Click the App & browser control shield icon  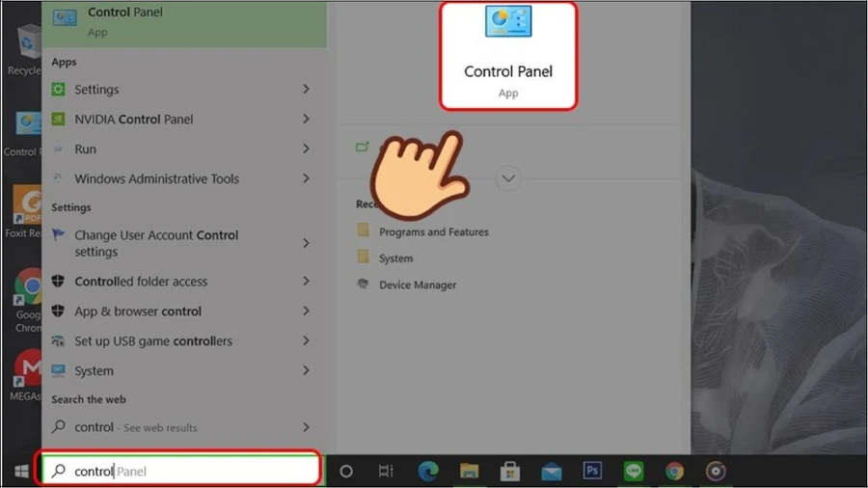[x=58, y=311]
